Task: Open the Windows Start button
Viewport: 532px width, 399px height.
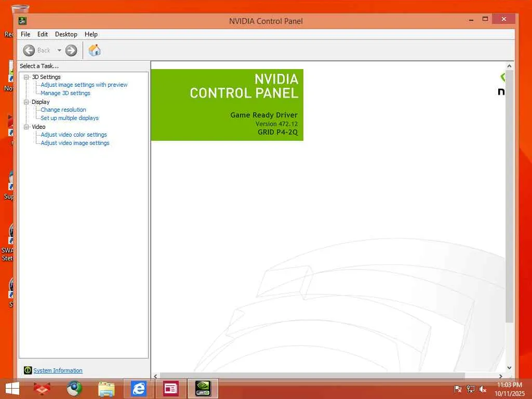Action: 12,389
